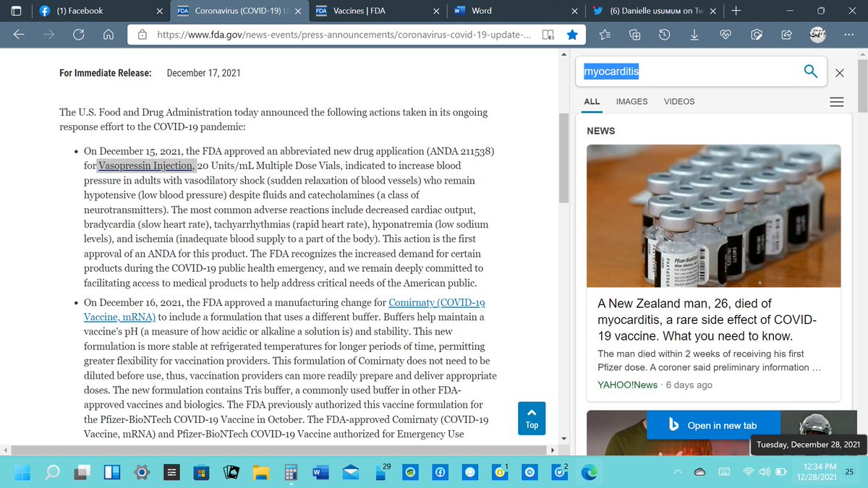Open Immersive Reader read-aloud icon

548,34
